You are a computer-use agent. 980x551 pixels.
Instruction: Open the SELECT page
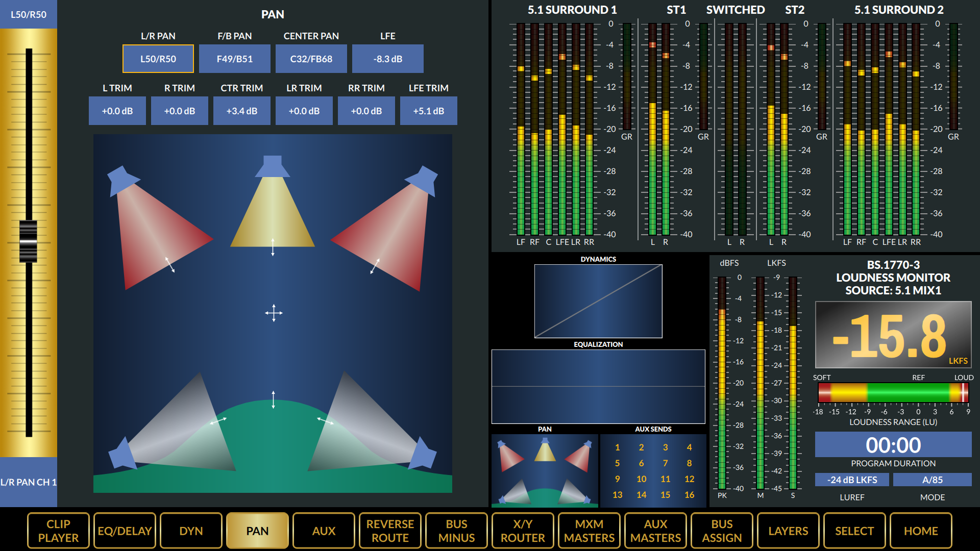pos(854,531)
